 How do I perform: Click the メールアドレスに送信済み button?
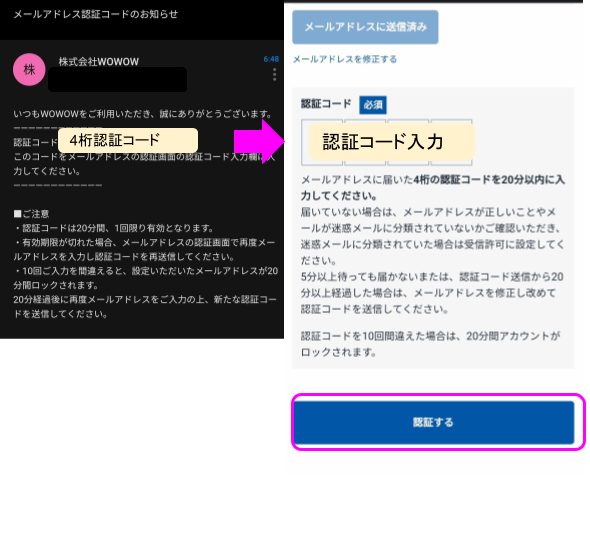365,27
